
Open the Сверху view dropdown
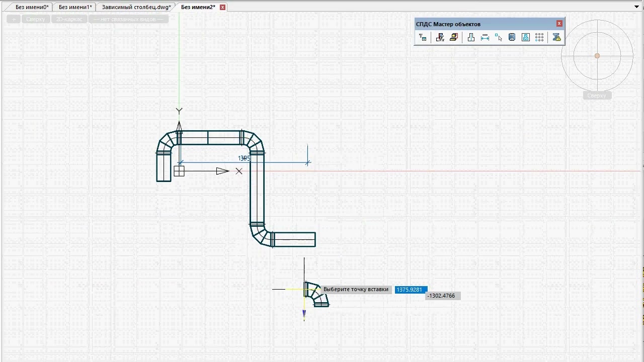tap(36, 19)
